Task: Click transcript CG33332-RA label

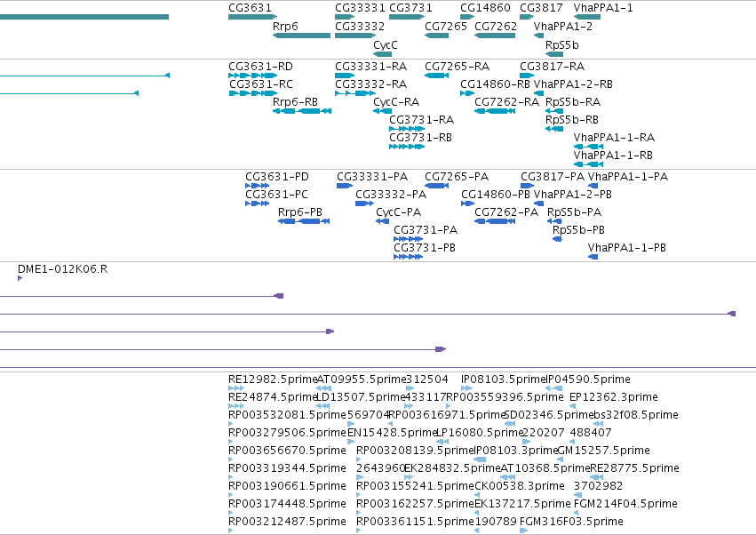Action: tap(370, 84)
